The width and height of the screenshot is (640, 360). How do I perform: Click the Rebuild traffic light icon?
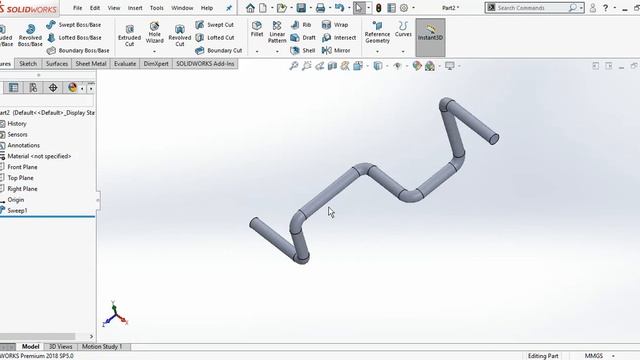378,8
